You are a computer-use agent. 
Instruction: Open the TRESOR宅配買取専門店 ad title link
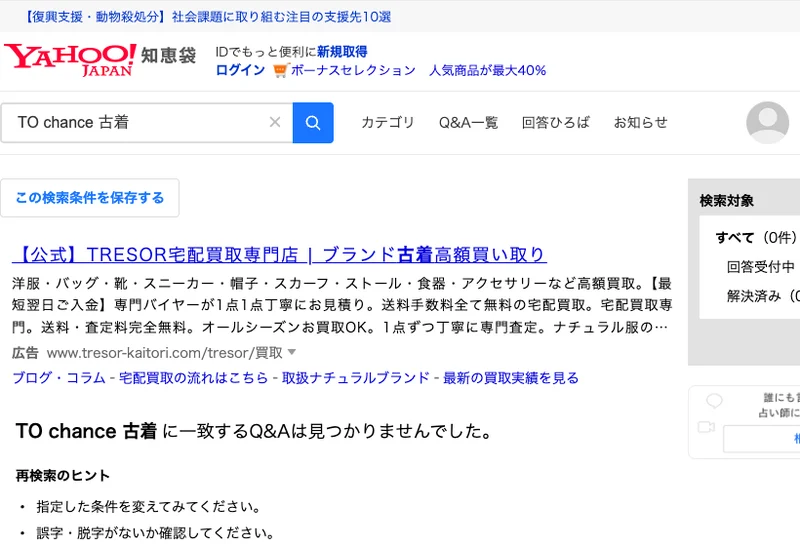(x=279, y=255)
